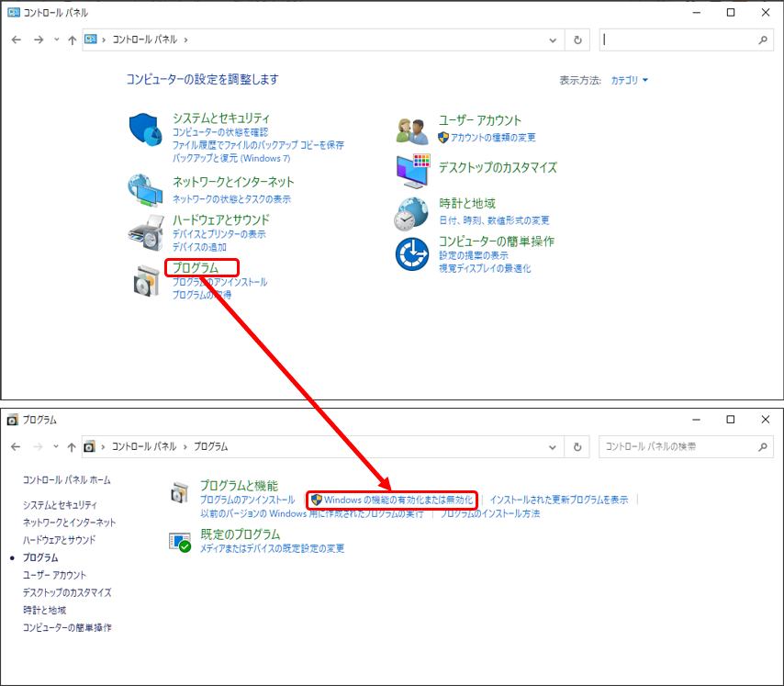Click デバイスの追加 link
The image size is (784, 686).
199,247
